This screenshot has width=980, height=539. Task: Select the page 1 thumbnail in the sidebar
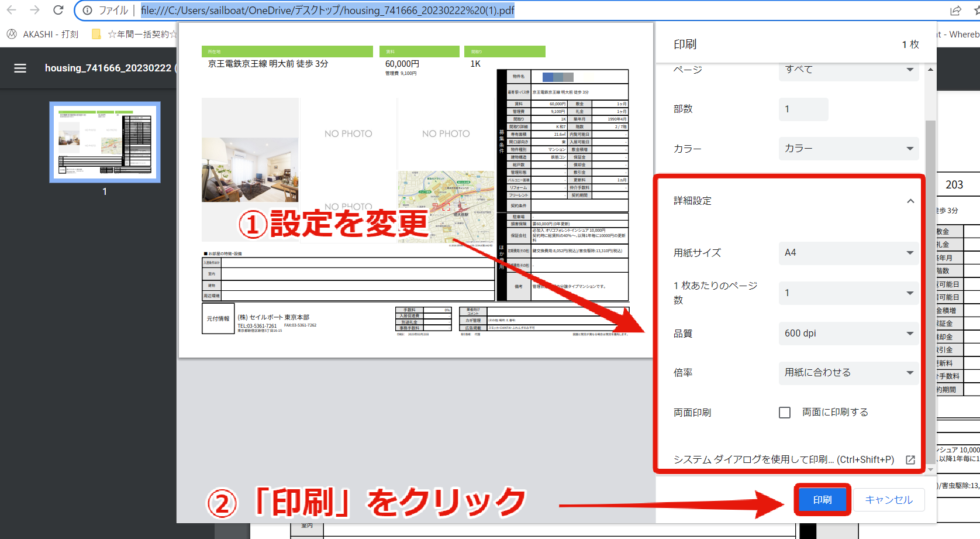coord(105,142)
